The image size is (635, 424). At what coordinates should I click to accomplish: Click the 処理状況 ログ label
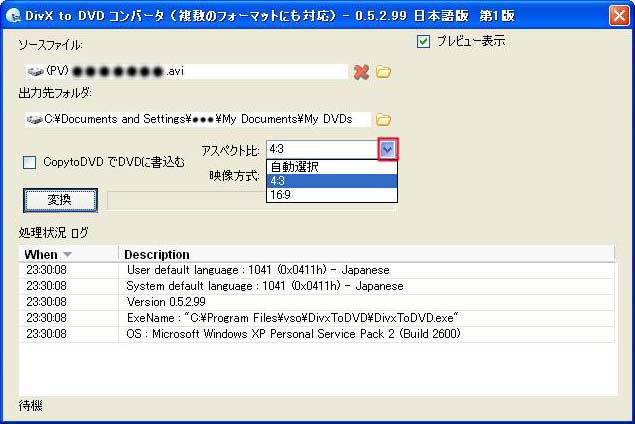coord(53,232)
